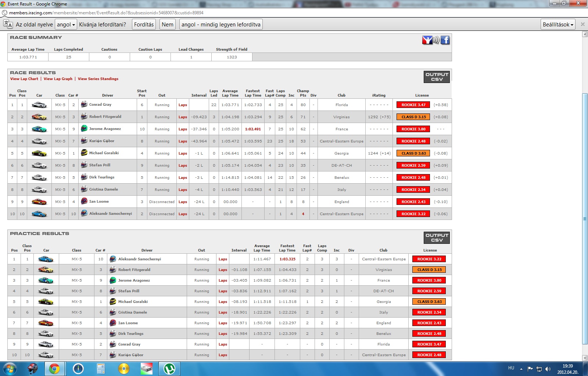This screenshot has height=376, width=588.
Task: Click Rookie 3.47 license badge in race results
Action: [x=413, y=105]
